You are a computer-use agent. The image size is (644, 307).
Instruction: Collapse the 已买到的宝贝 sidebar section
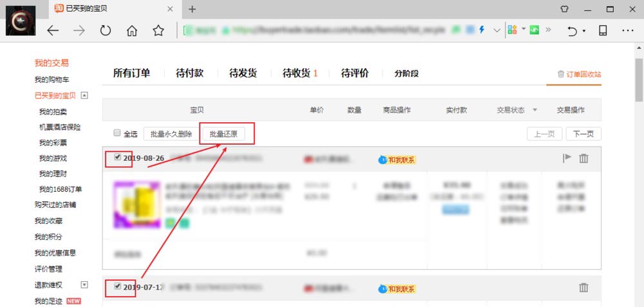coord(84,96)
